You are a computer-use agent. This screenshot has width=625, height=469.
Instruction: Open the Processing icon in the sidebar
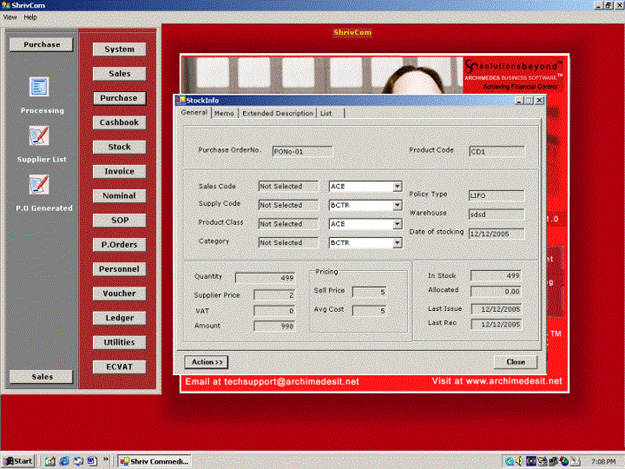[39, 86]
